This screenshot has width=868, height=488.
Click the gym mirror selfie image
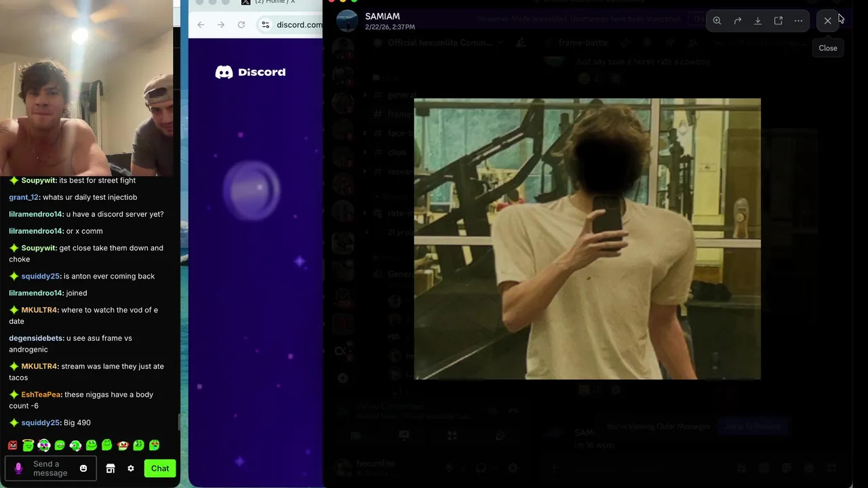click(587, 239)
